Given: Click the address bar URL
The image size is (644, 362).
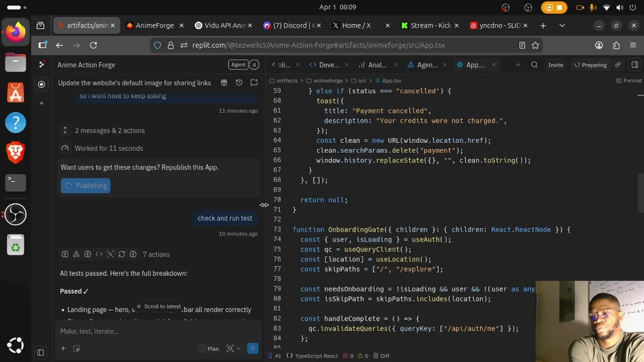Looking at the screenshot, I should click(x=318, y=45).
